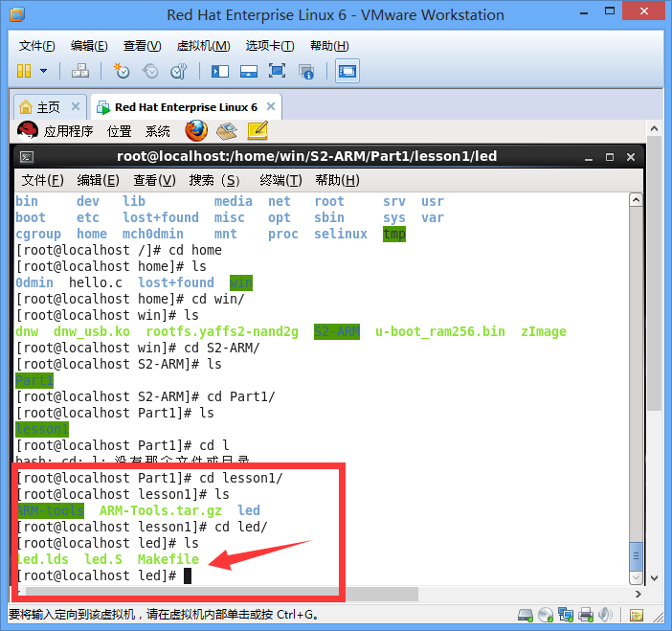
Task: Show the library sidebar view icon
Action: pyautogui.click(x=220, y=71)
